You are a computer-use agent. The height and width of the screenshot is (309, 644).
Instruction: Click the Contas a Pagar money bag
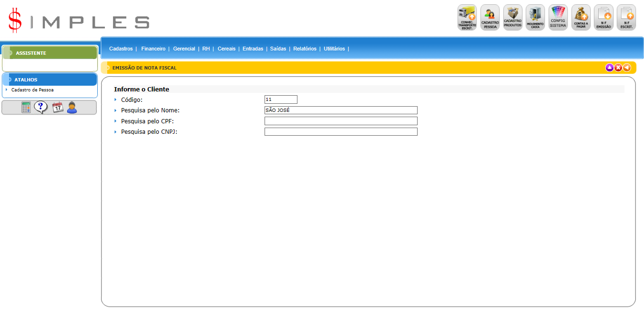point(581,18)
